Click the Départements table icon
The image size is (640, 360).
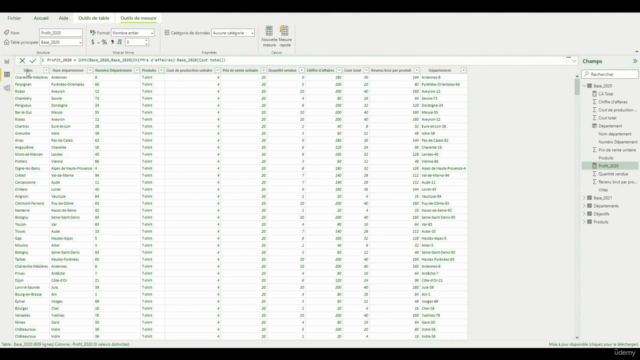point(589,206)
